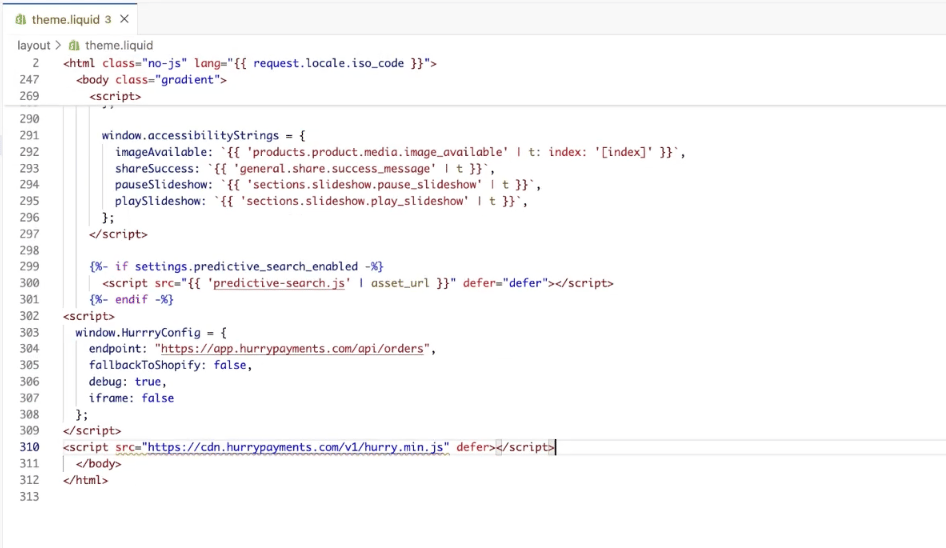Click sticky header line 2 html tag
946x548 pixels.
coord(250,63)
